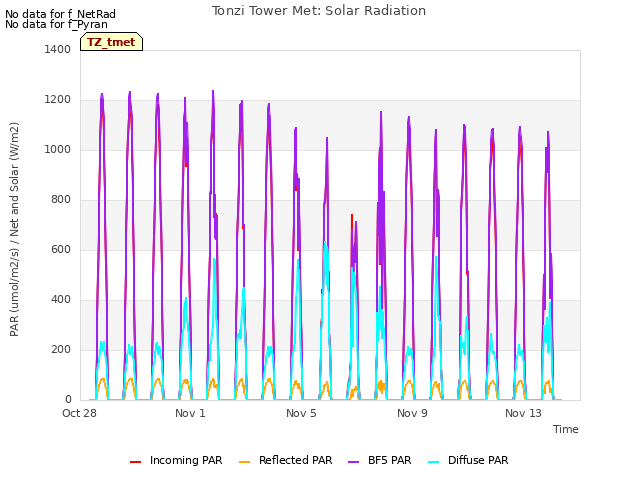Click the 800 y-axis tick label

[x=61, y=200]
